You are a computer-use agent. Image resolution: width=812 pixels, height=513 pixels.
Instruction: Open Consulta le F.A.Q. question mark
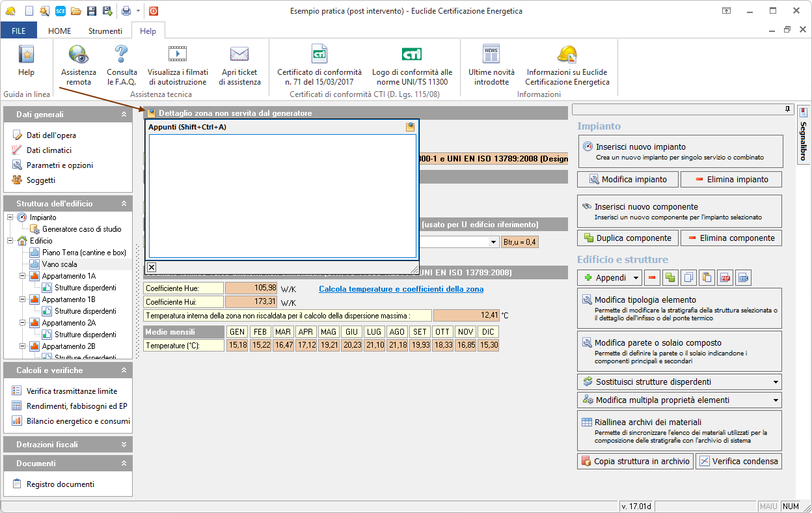(x=122, y=55)
